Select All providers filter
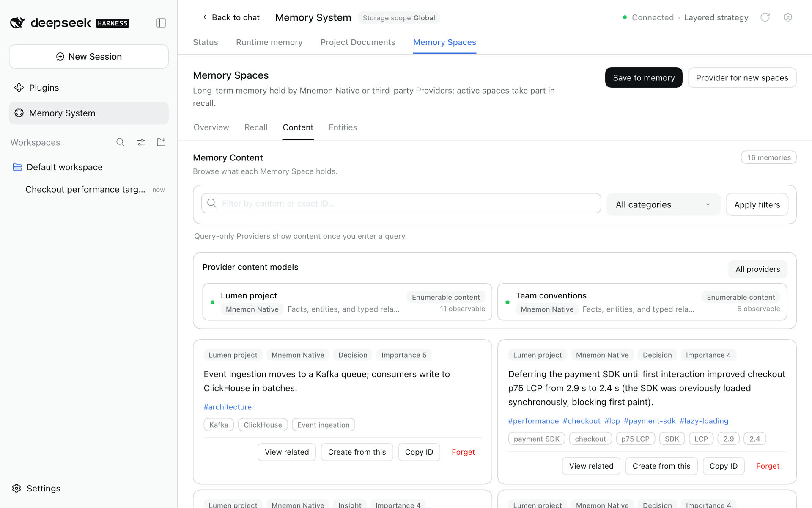The image size is (812, 508). coord(757,269)
